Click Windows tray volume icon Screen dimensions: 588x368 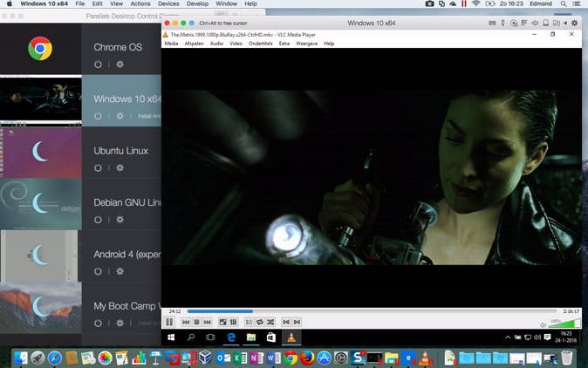coord(537,337)
